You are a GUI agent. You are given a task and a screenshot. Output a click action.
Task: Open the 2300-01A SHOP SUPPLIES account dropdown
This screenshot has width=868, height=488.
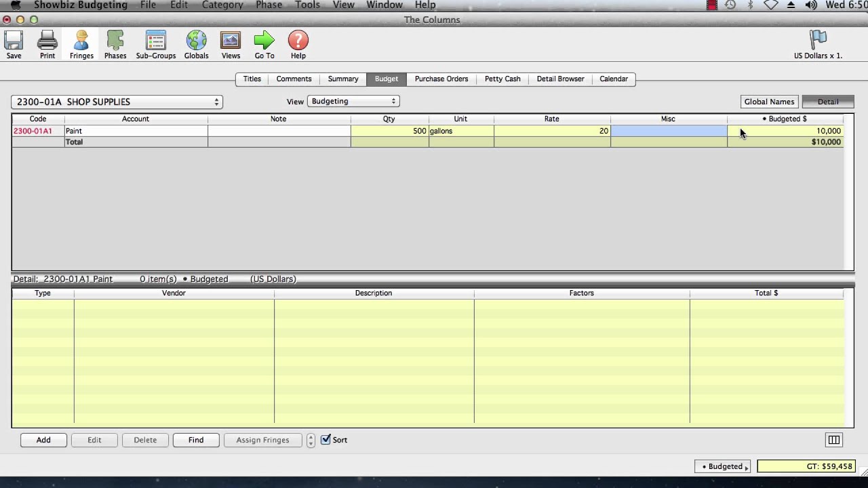click(117, 102)
